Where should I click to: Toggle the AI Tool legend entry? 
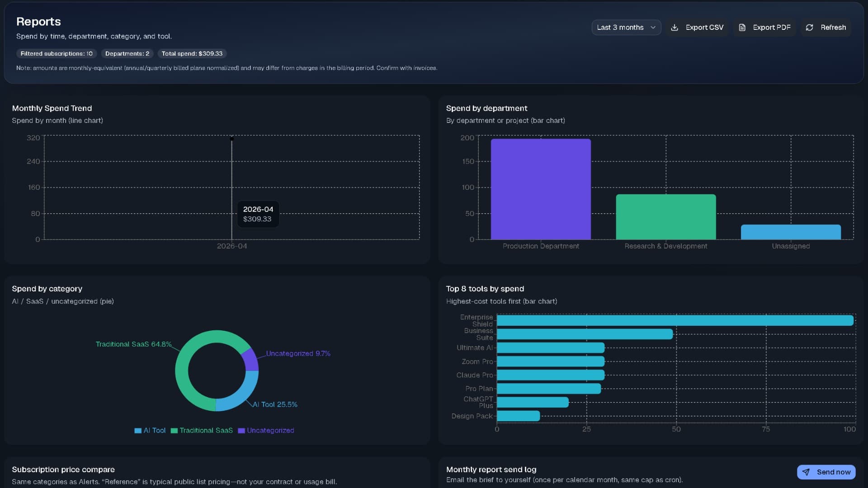click(150, 431)
